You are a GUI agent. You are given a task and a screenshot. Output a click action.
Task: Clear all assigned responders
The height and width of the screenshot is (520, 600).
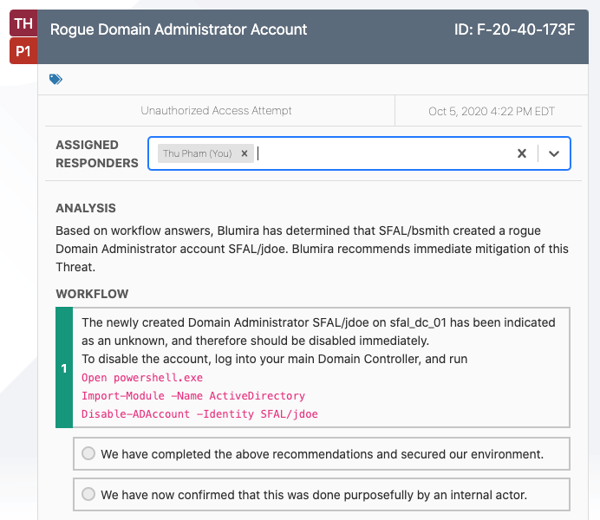(x=521, y=154)
